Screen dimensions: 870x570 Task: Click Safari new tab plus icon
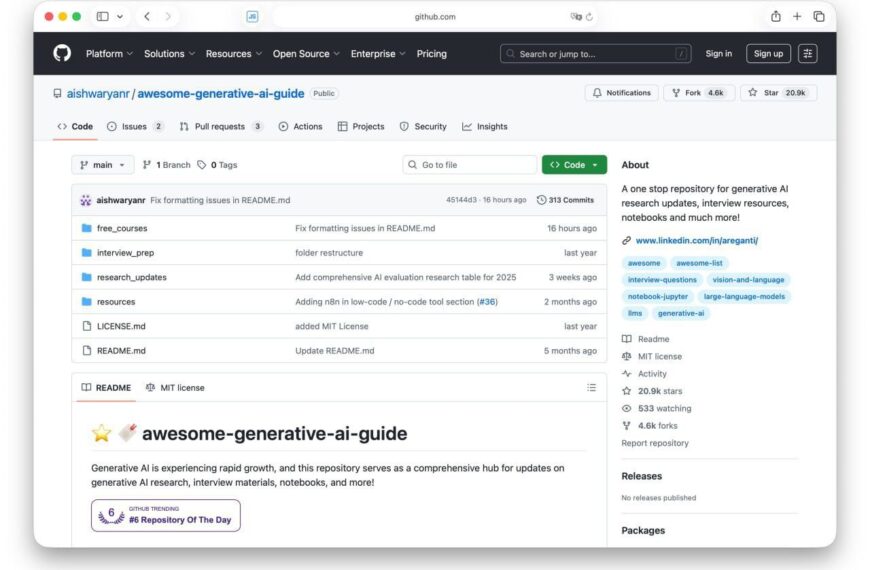pyautogui.click(x=797, y=17)
